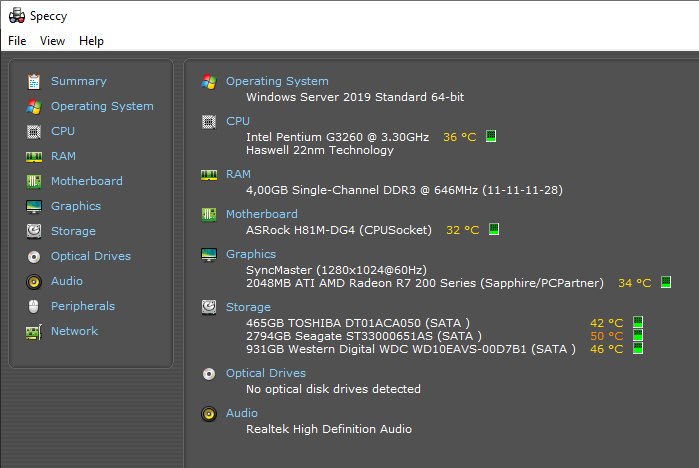Click the board icon beside Motherboard heading
The height and width of the screenshot is (468, 699).
pos(209,215)
